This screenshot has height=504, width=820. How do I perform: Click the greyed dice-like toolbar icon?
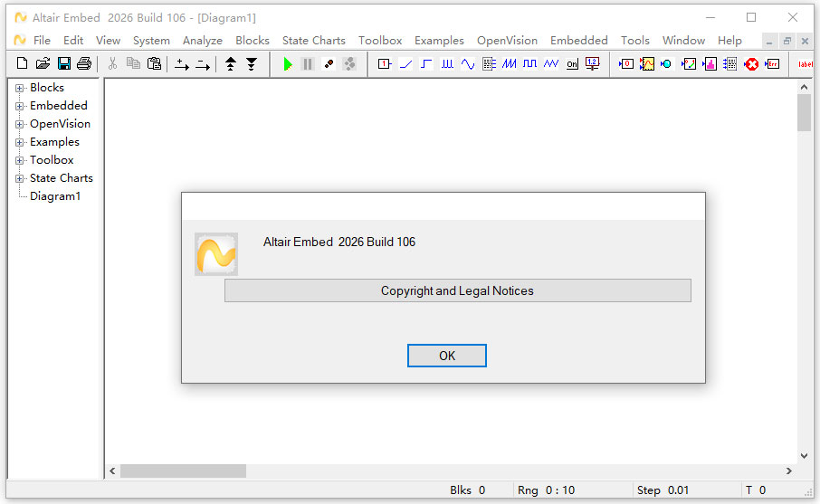click(x=349, y=63)
